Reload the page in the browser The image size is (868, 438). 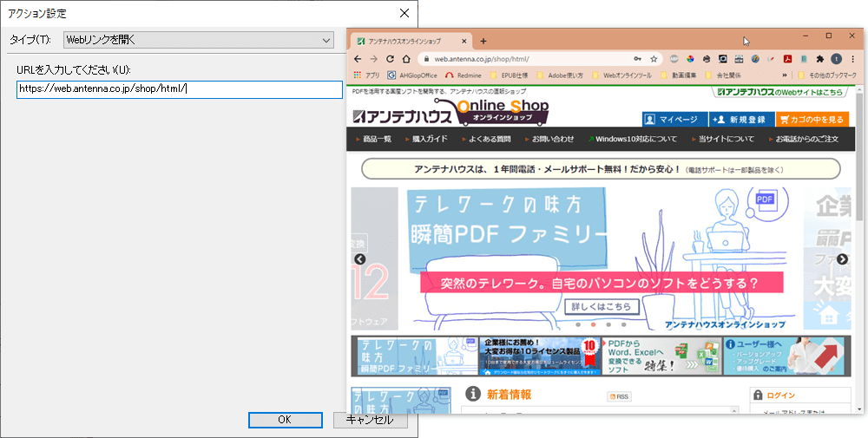(390, 59)
